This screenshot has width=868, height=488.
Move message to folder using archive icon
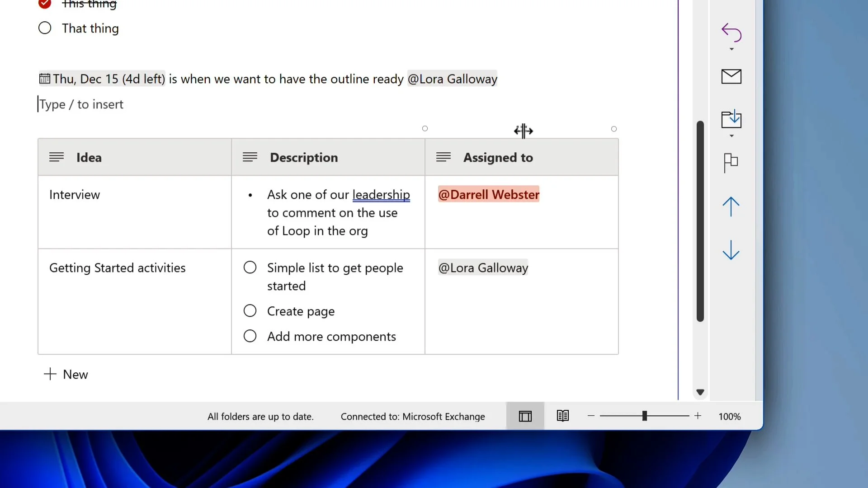pos(731,119)
